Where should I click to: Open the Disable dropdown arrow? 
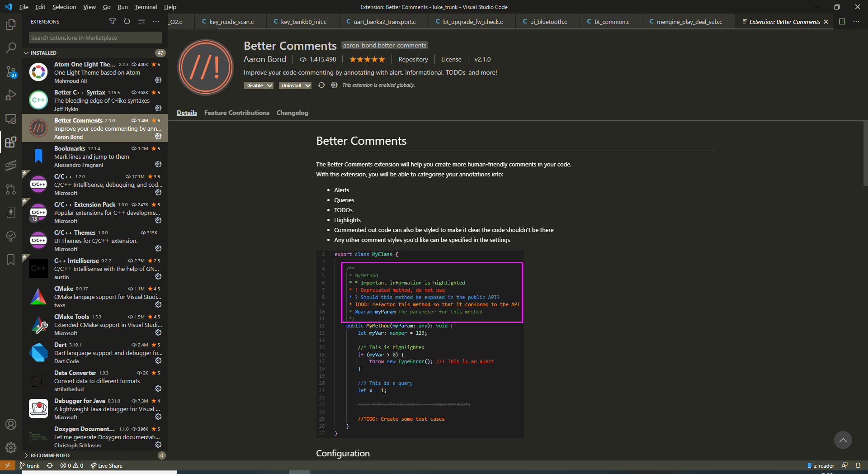pyautogui.click(x=270, y=85)
